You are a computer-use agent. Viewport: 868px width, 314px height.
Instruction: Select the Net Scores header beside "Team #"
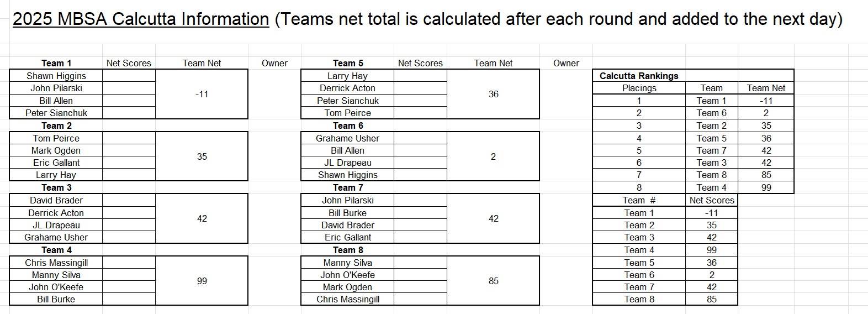click(x=712, y=200)
